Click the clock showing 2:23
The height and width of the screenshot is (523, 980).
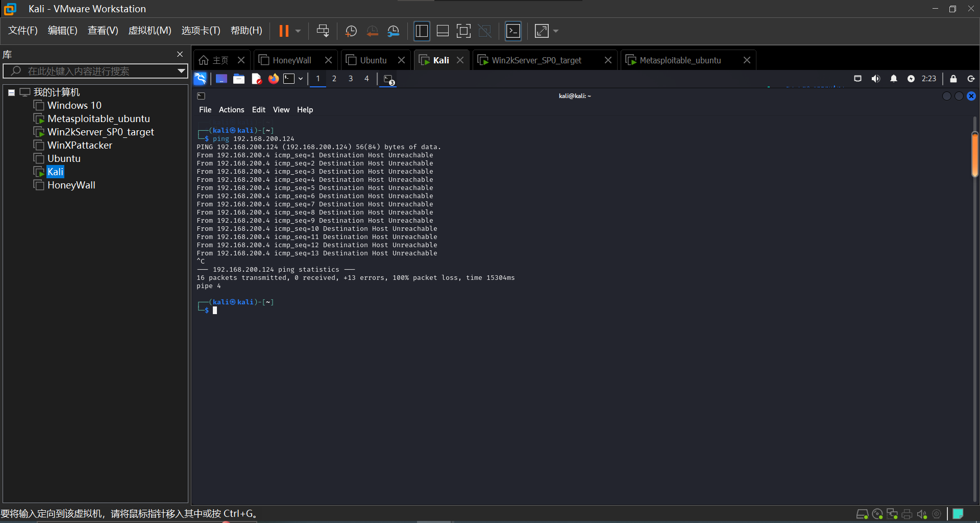(x=929, y=79)
